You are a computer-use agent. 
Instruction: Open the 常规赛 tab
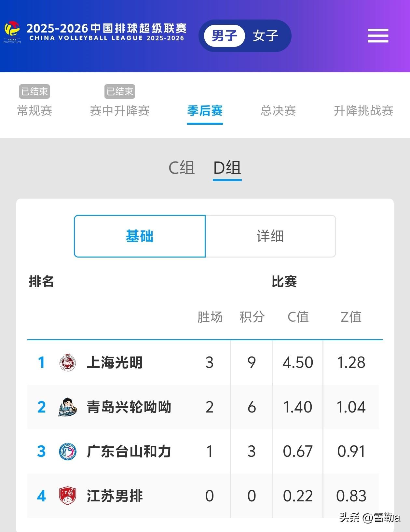coord(34,110)
